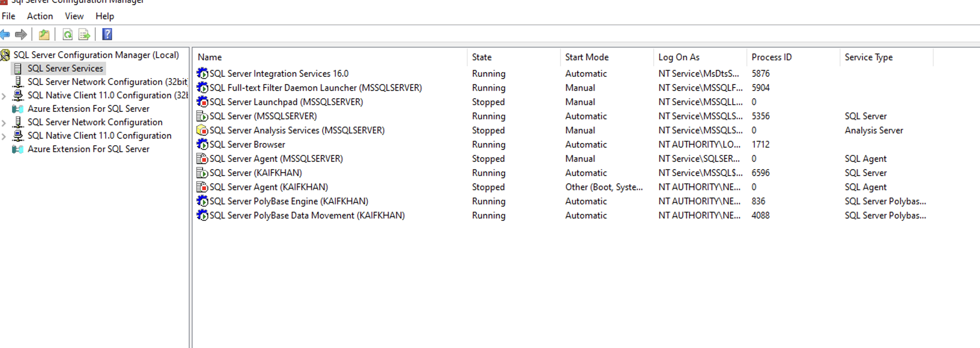This screenshot has height=348, width=980.
Task: Select SQL Full-text Filter Daemon Launcher row
Action: click(x=316, y=88)
